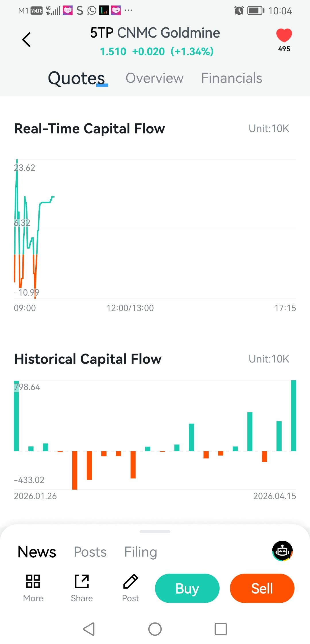Tap the back arrow icon

pyautogui.click(x=26, y=40)
